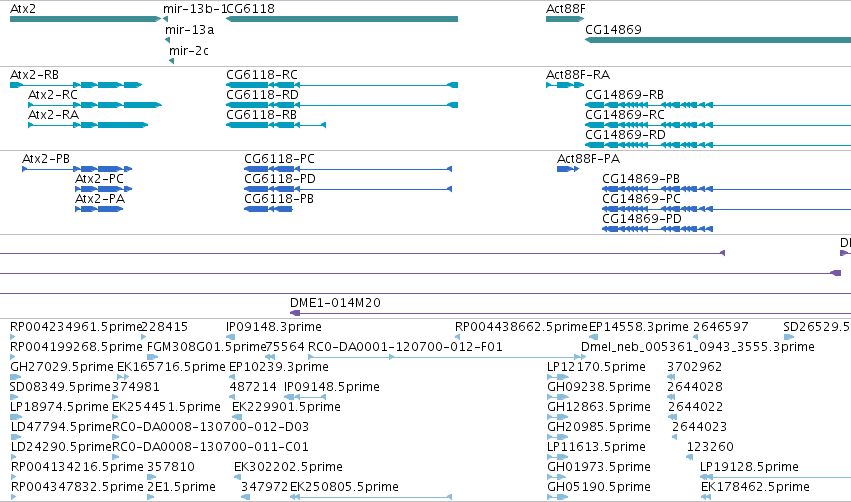The image size is (851, 502).
Task: Open the CG14869 gene label
Action: [613, 30]
